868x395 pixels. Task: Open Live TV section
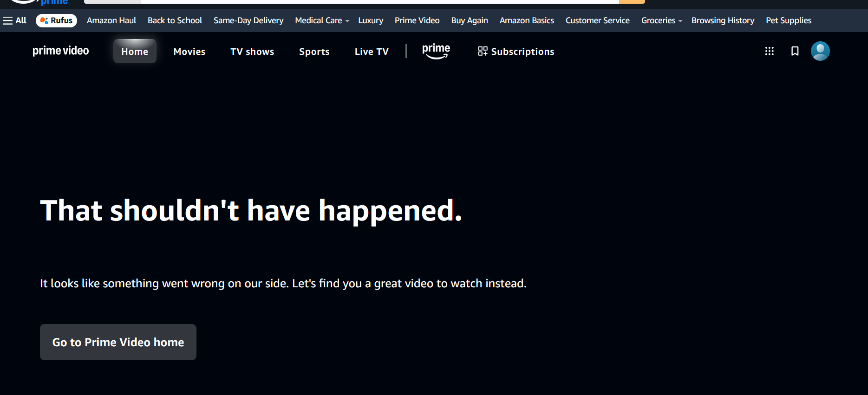(371, 52)
